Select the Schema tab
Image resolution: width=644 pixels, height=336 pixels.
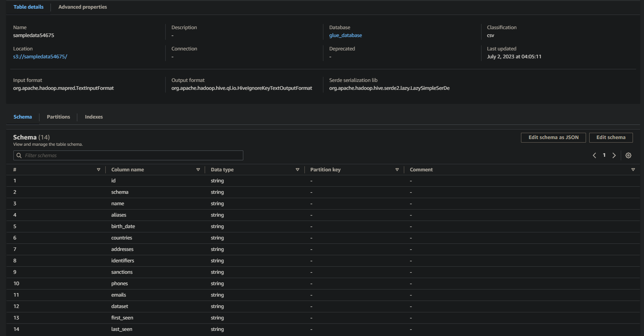click(22, 117)
